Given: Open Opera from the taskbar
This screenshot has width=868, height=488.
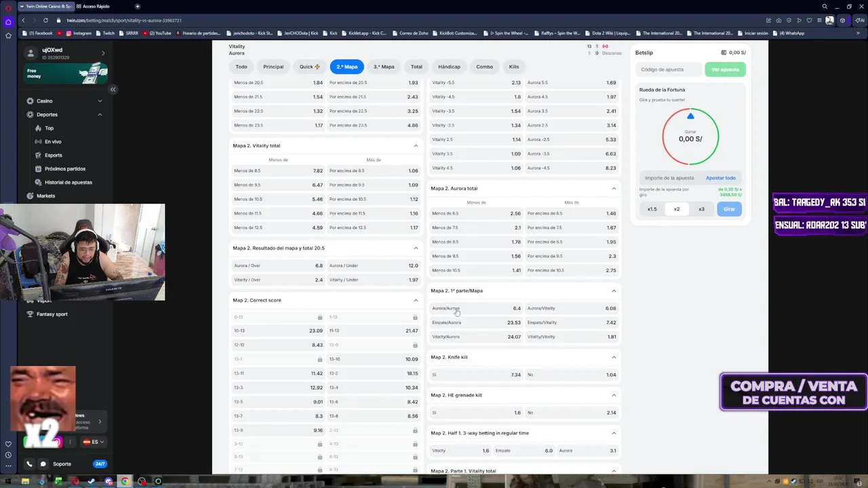Looking at the screenshot, I should pos(75,481).
